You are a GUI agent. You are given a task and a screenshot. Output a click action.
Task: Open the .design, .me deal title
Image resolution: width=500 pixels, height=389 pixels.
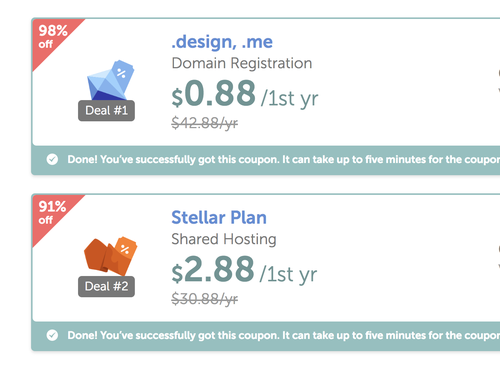pos(222,42)
